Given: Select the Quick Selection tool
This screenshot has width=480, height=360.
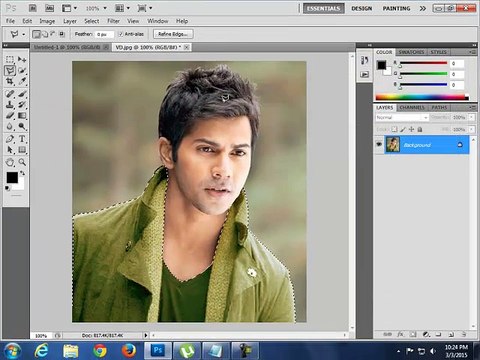Looking at the screenshot, I should click(22, 70).
